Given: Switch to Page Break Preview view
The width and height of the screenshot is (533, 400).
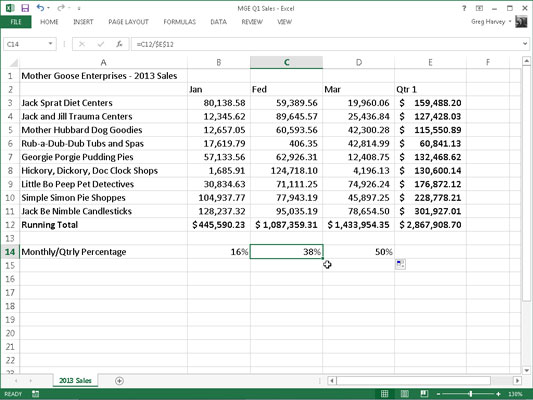Looking at the screenshot, I should point(424,394).
